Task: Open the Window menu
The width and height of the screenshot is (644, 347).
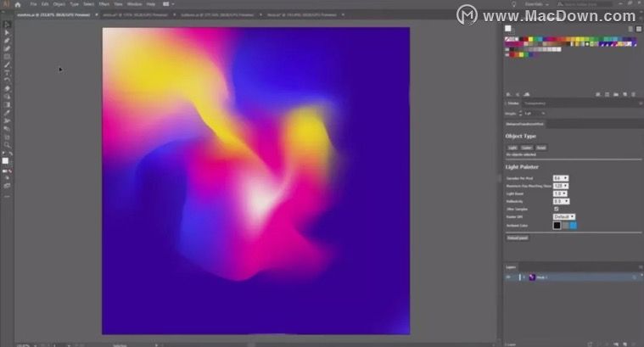Action: [134, 4]
